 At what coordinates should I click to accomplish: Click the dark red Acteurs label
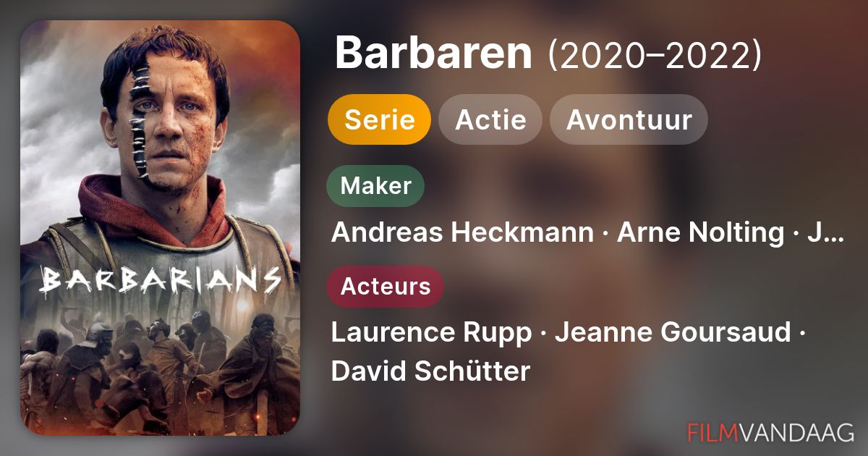coord(385,287)
